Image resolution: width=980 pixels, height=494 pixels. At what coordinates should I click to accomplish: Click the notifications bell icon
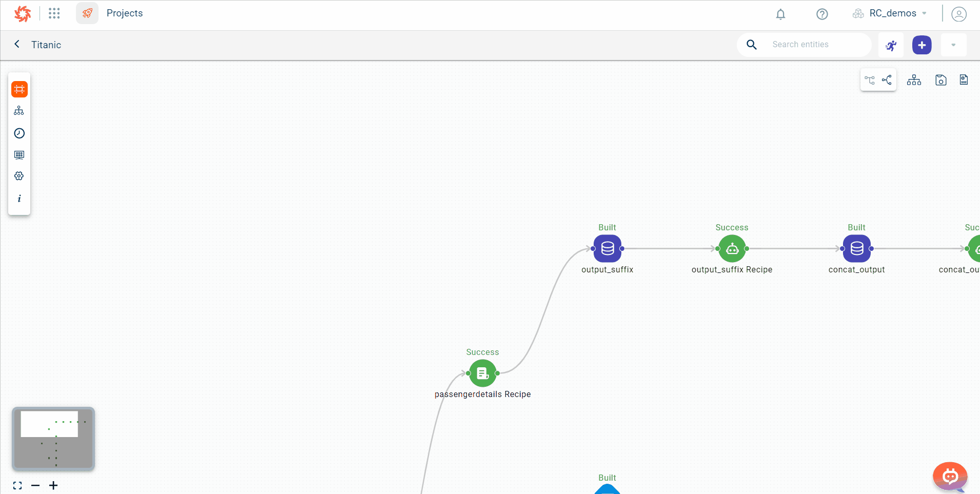tap(780, 14)
